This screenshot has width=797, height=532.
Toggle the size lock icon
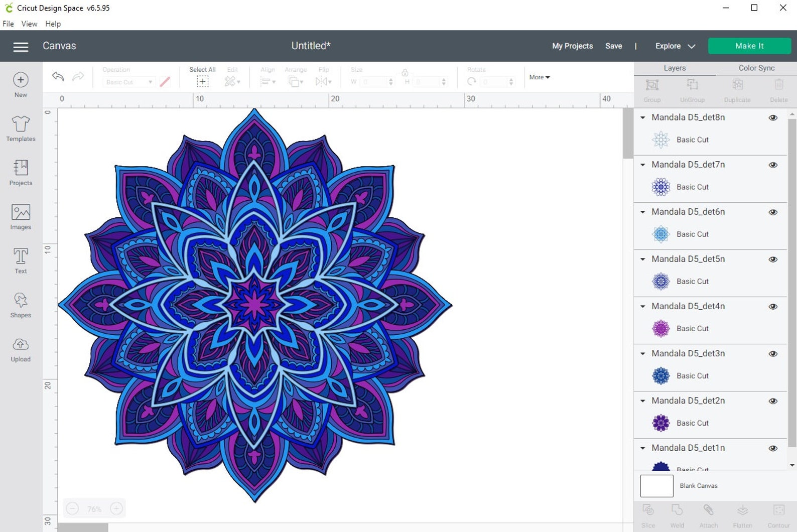pos(405,73)
